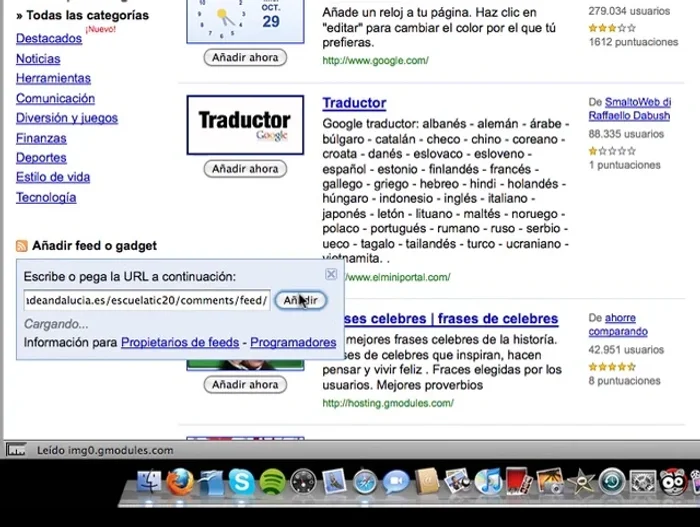Open the Deportes category

[x=41, y=158]
